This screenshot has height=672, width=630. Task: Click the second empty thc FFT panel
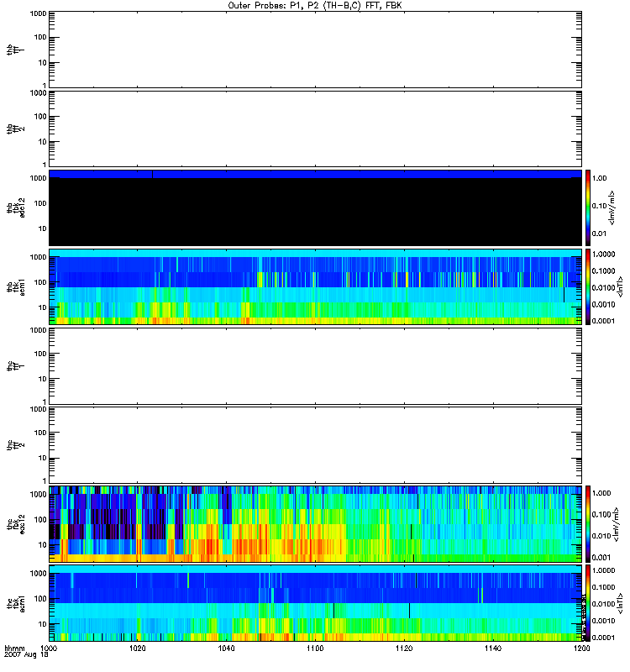315,444
